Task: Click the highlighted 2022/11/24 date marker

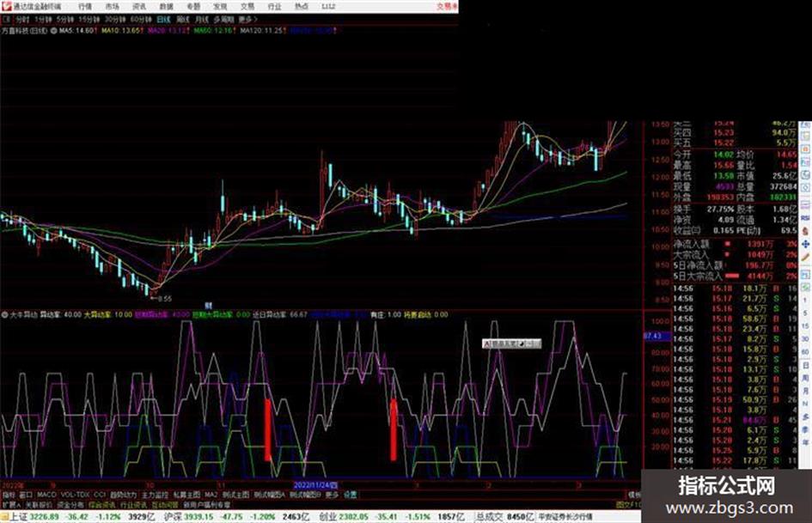Action: [x=316, y=486]
